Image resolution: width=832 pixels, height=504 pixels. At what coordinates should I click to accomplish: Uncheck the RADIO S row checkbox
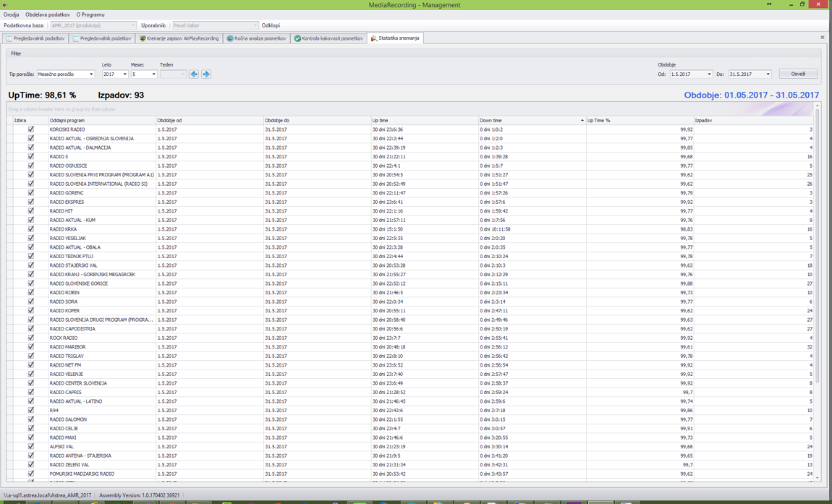coord(31,156)
